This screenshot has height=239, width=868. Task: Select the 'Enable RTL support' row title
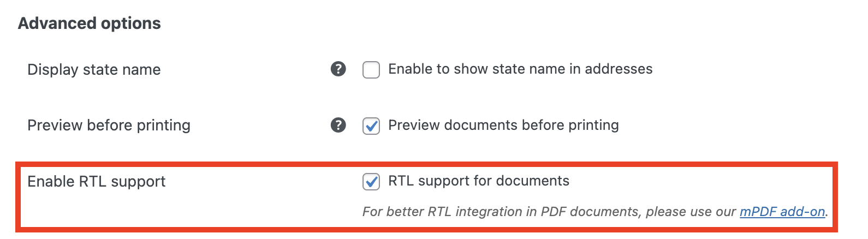(x=96, y=182)
